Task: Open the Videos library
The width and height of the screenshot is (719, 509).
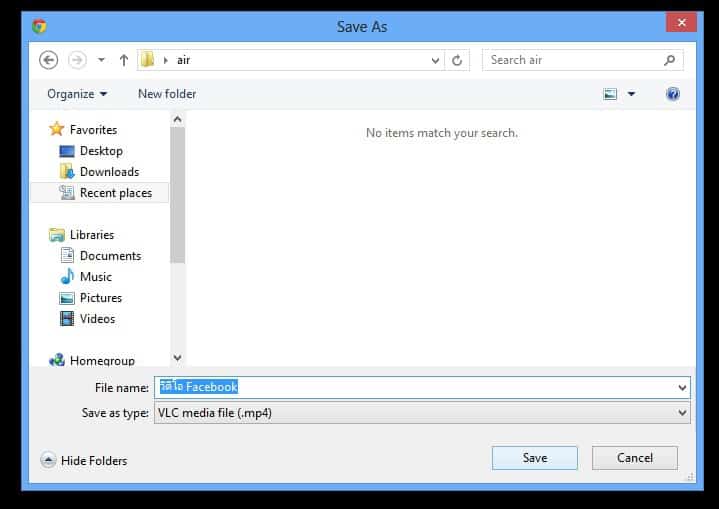Action: [97, 319]
